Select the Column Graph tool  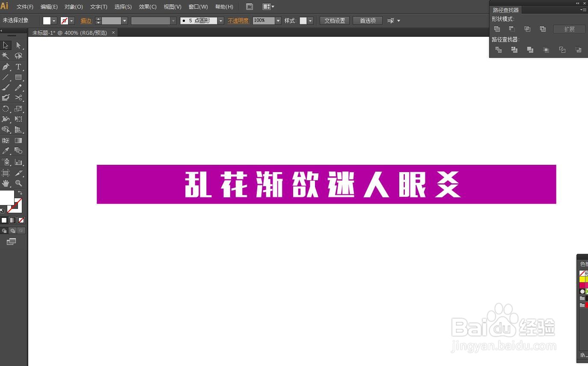click(18, 162)
